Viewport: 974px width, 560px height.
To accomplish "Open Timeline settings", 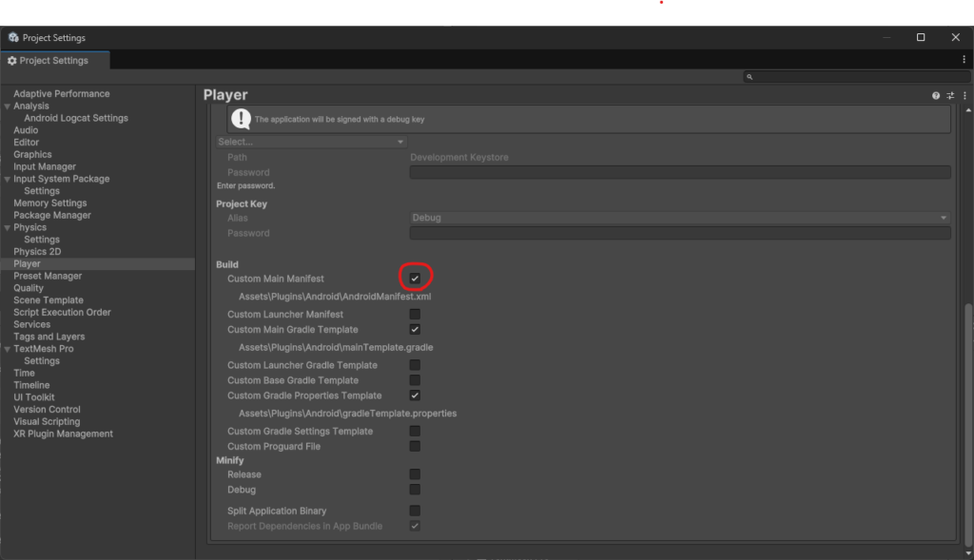I will (31, 385).
